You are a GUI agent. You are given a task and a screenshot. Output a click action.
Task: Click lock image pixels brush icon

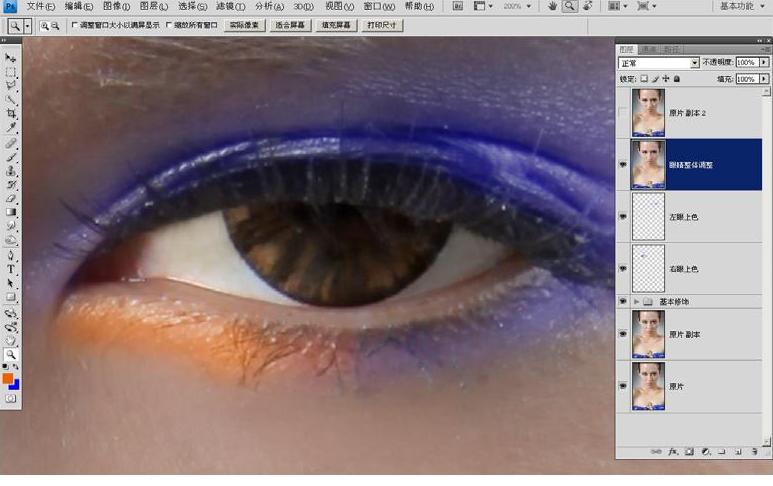point(655,78)
